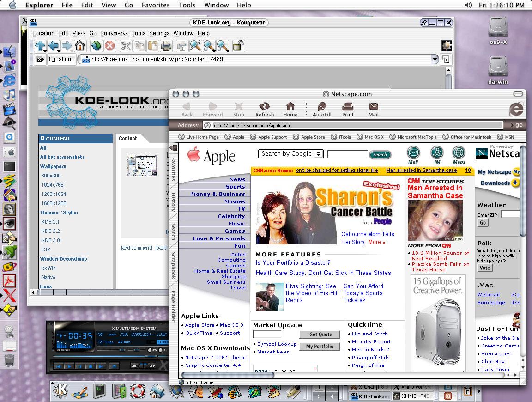The height and width of the screenshot is (402, 532).
Task: Toggle the History side tab in Explorer
Action: point(173,202)
